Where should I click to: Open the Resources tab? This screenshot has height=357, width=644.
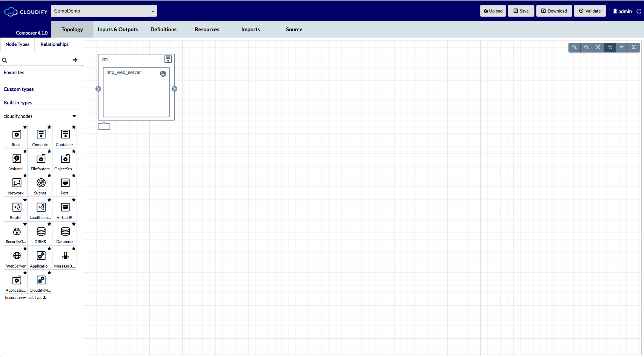tap(207, 29)
